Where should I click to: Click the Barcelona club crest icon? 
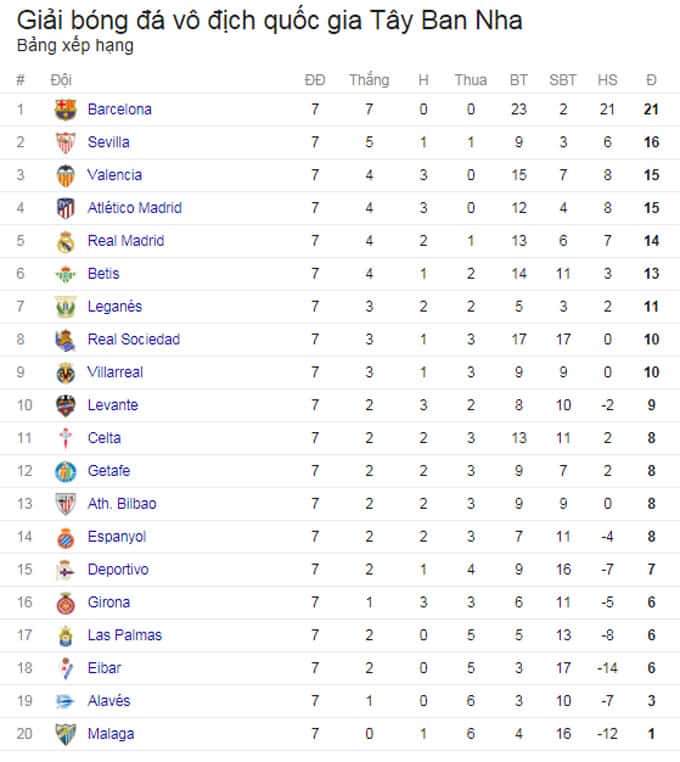[66, 110]
